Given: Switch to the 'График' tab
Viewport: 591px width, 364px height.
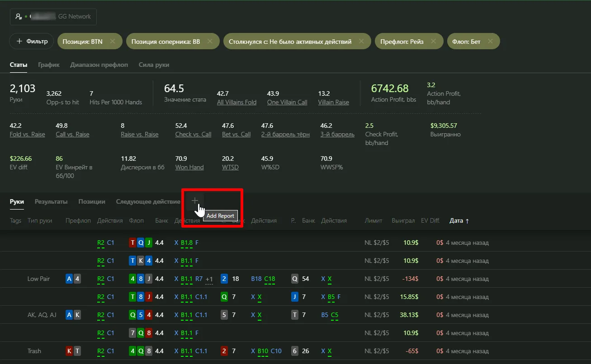Looking at the screenshot, I should [x=49, y=65].
